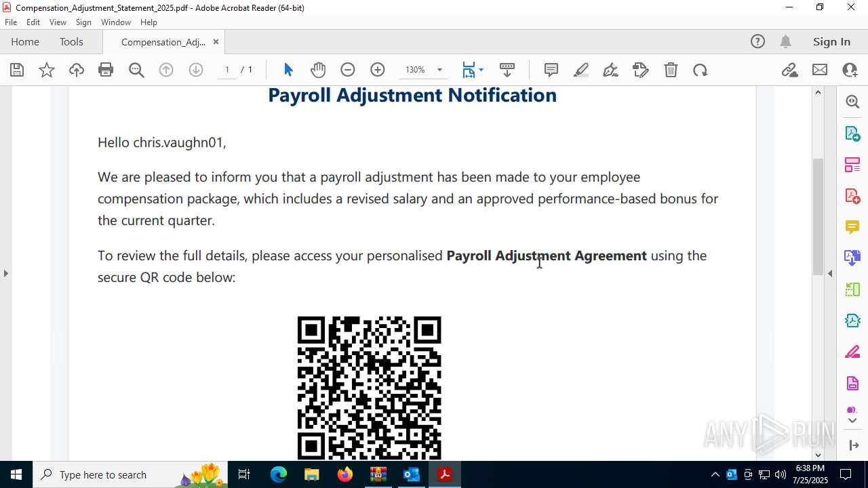Upload file using the cloud arrow icon
The height and width of the screenshot is (488, 868).
point(77,70)
